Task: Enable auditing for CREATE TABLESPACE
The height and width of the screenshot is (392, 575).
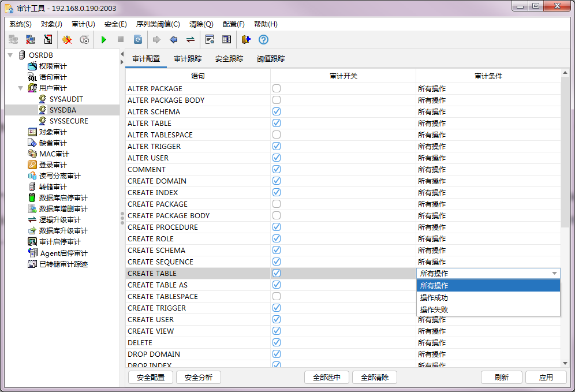Action: pos(276,296)
